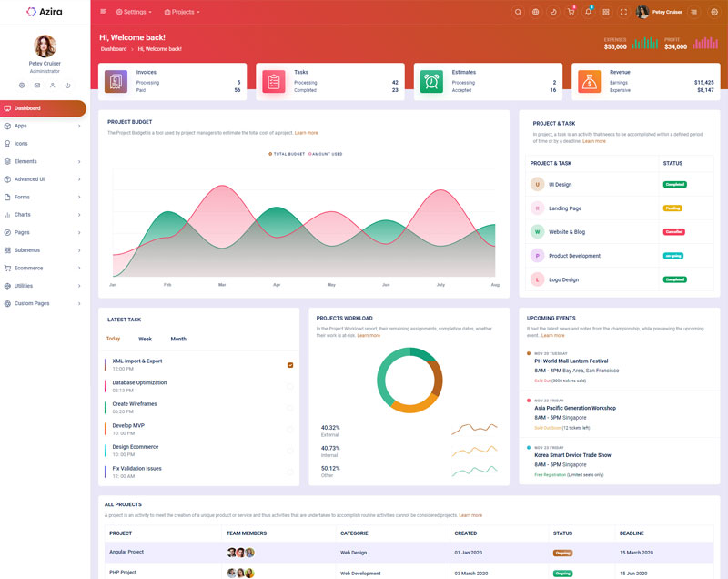Click Dashboard breadcrumb link
This screenshot has height=579, width=728.
[x=114, y=48]
